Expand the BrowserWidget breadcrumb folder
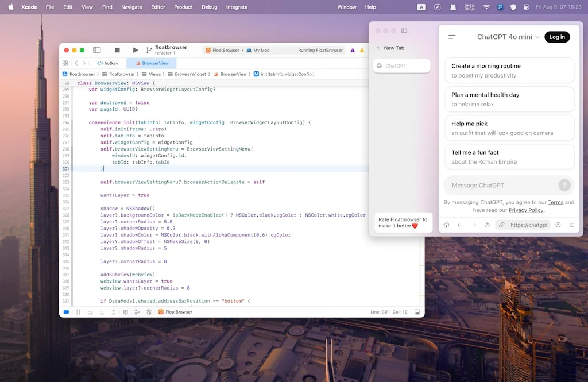Screen dimensions: 588x382 coord(190,74)
